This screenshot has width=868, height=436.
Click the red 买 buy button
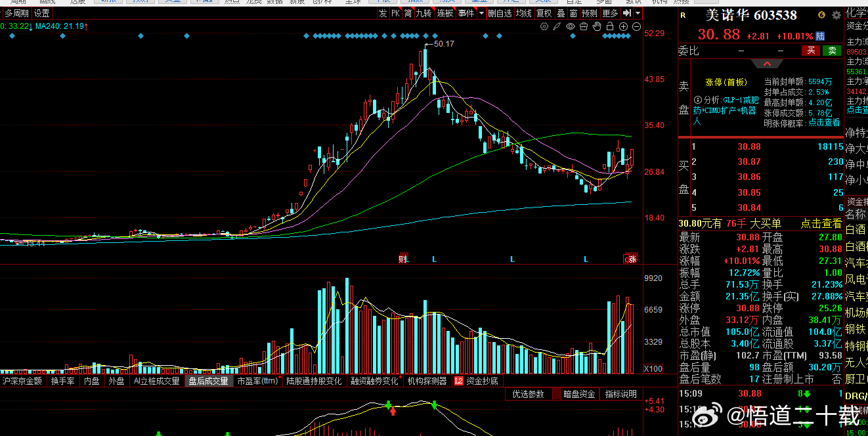(x=811, y=51)
